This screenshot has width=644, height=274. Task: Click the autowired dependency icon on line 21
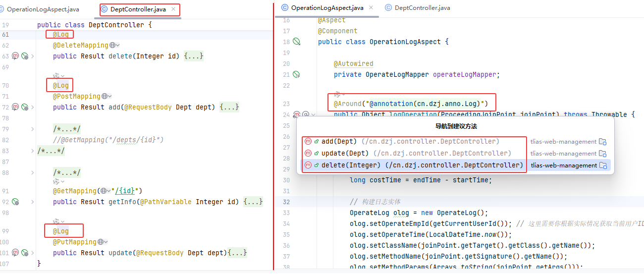tap(296, 75)
